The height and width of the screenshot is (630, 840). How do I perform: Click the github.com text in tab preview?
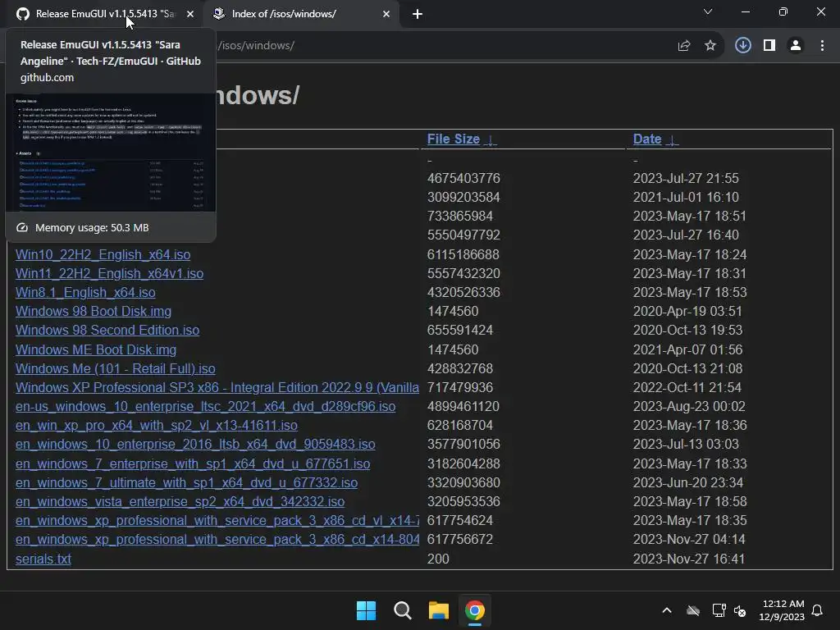47,77
